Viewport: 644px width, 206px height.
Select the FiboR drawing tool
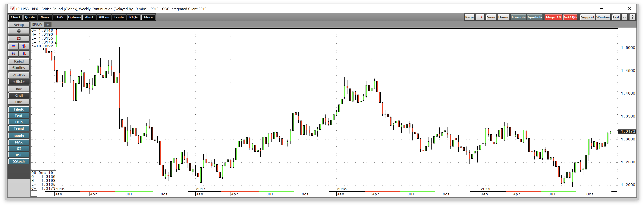tap(19, 109)
